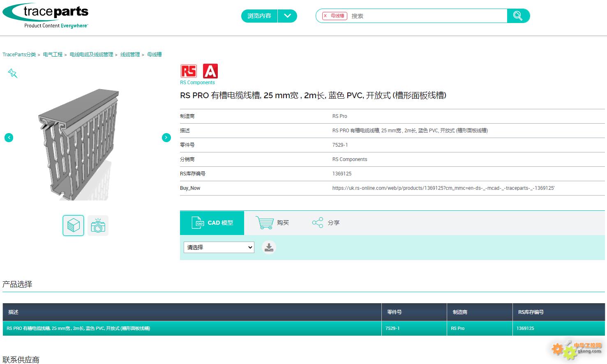This screenshot has width=607, height=364.
Task: Sort by 描述 column header
Action: [x=192, y=312]
